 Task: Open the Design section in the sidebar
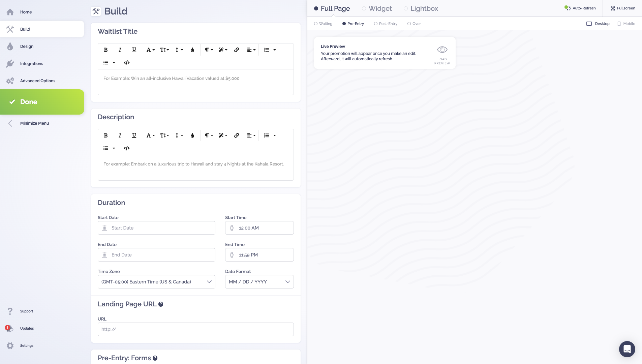[27, 46]
